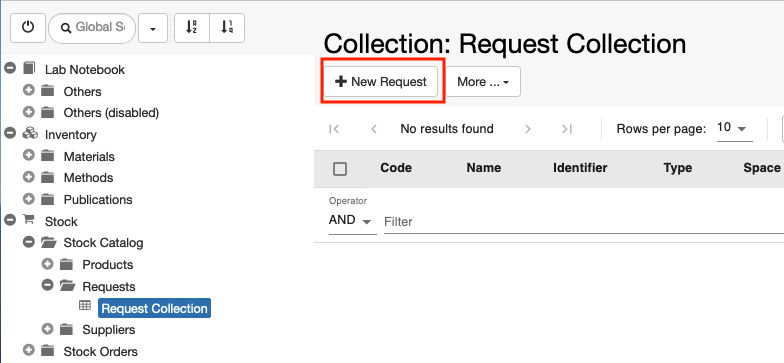Click the numeric sort icon button
The image size is (784, 363).
point(227,28)
